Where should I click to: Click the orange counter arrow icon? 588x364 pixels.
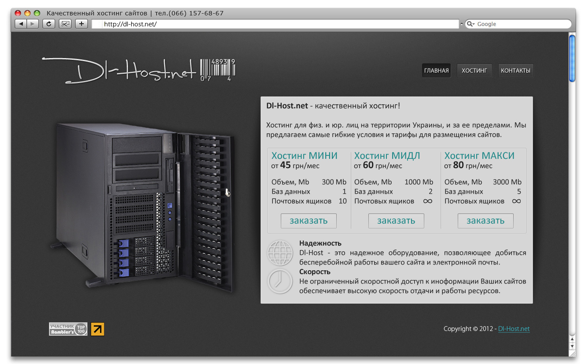tap(97, 329)
